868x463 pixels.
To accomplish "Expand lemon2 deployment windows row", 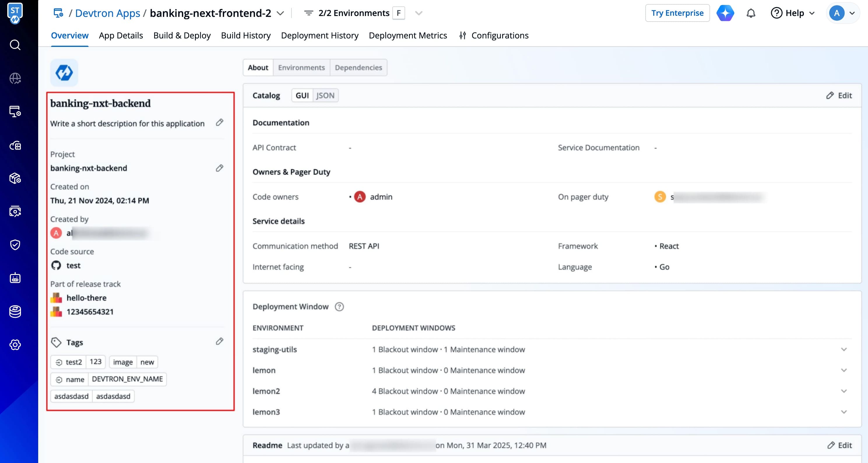I will tap(844, 391).
